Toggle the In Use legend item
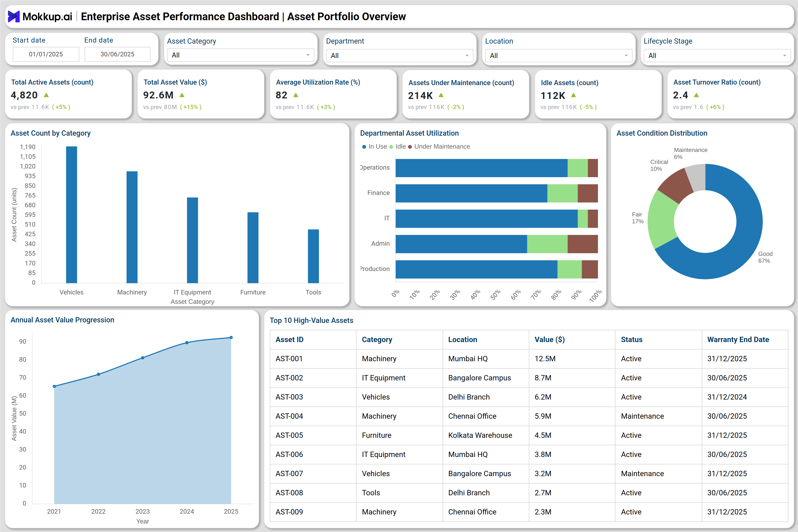 tap(374, 147)
